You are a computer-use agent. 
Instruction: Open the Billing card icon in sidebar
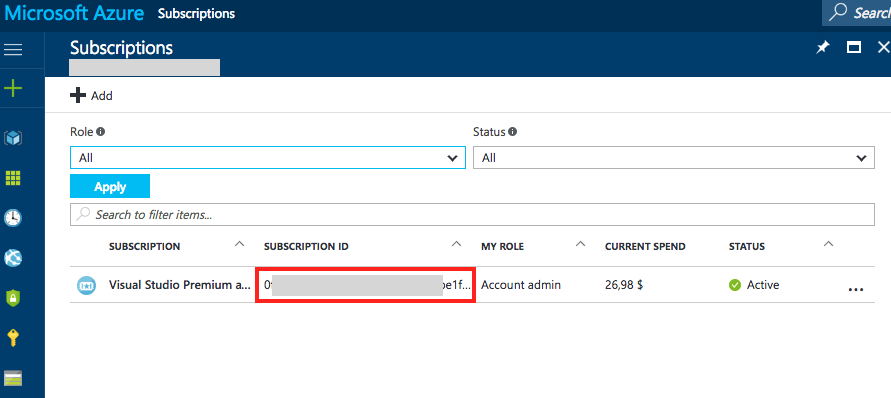point(13,378)
